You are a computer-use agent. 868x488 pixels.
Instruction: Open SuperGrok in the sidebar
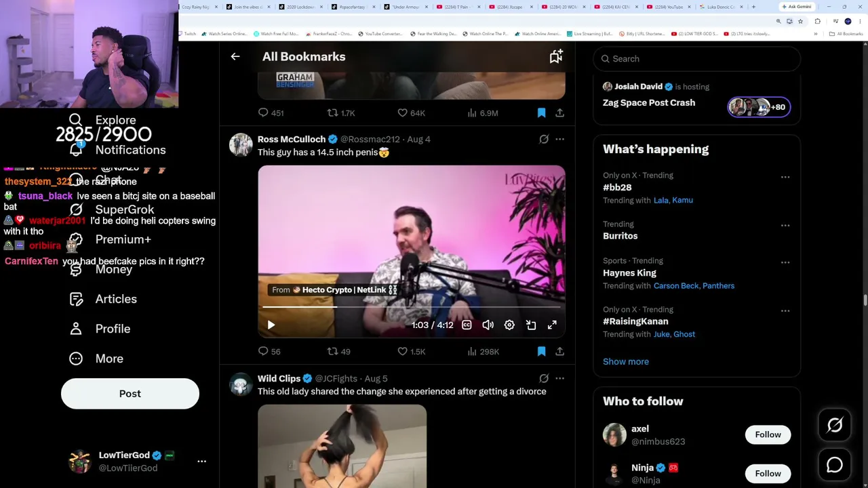pos(112,209)
